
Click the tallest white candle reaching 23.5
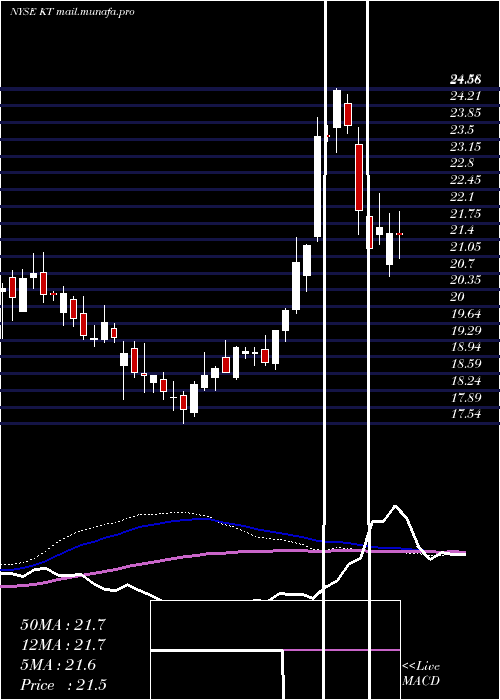pos(317,186)
